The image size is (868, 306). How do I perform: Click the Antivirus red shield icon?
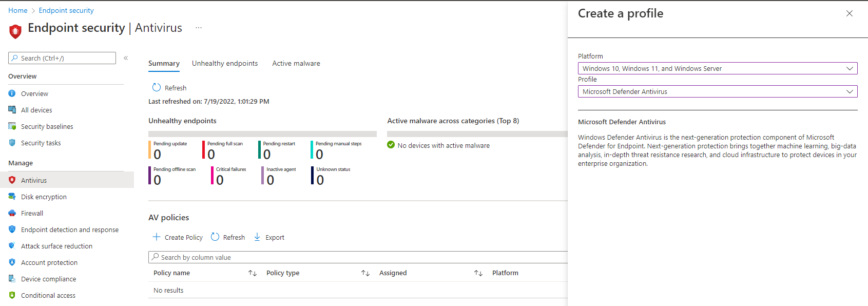pyautogui.click(x=12, y=180)
